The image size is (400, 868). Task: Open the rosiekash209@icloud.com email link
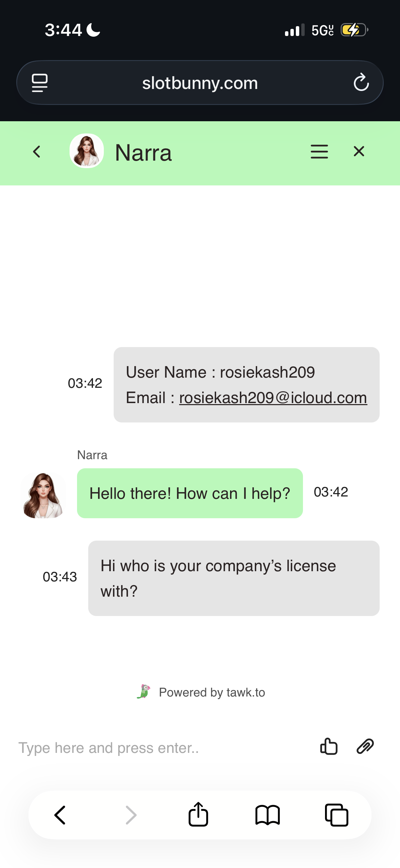click(x=273, y=398)
